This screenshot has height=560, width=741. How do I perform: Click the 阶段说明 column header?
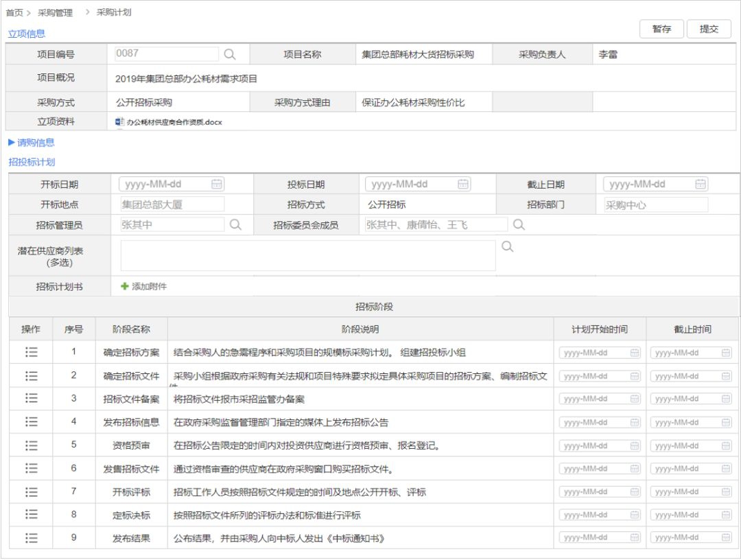click(360, 329)
